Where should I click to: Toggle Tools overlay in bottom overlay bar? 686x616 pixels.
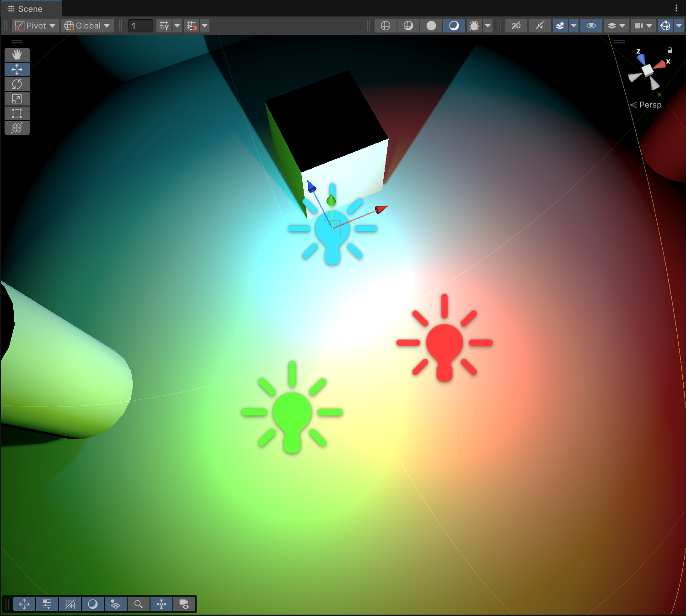pyautogui.click(x=24, y=604)
